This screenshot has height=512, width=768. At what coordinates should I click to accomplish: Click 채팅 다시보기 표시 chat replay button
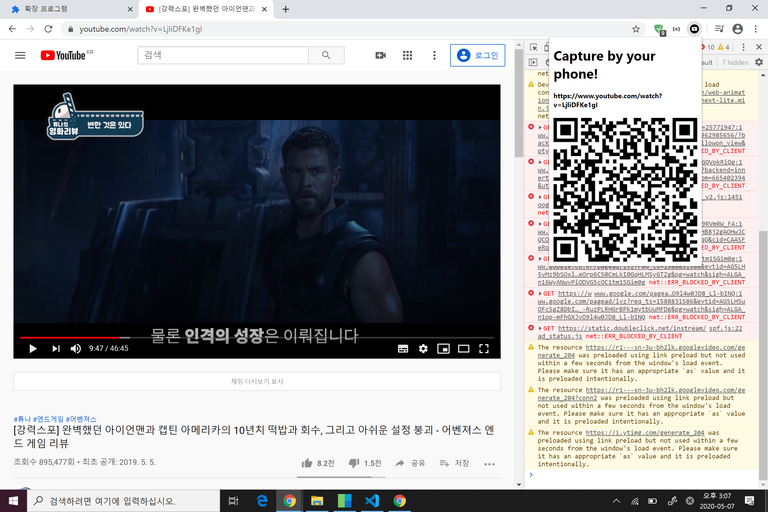coord(257,381)
